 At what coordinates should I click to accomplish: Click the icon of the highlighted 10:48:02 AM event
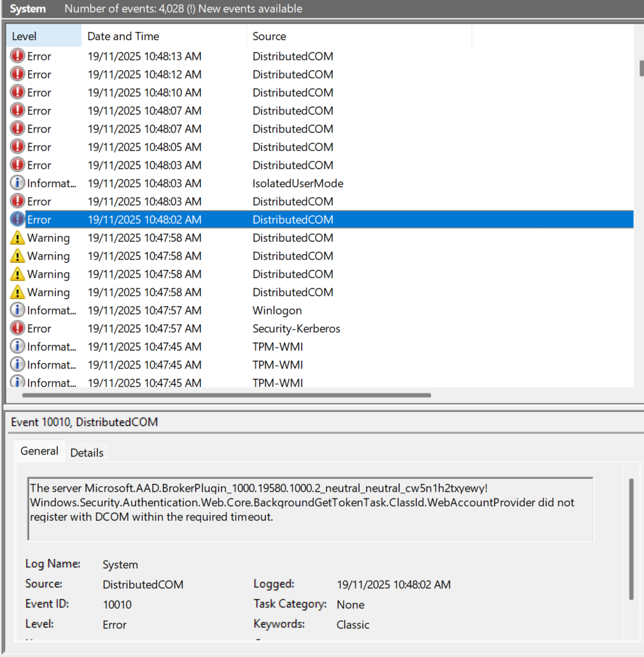(17, 219)
